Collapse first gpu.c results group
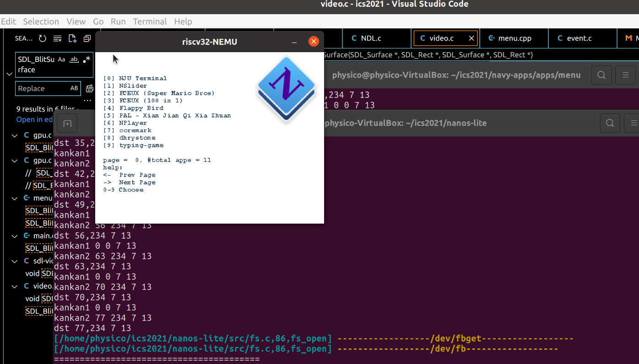This screenshot has width=639, height=364. coord(16,136)
